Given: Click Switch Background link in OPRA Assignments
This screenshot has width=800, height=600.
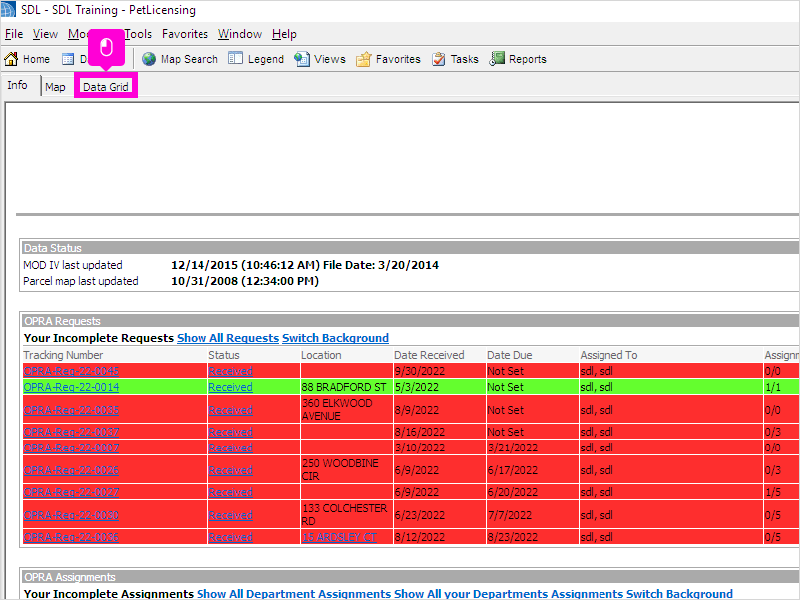Looking at the screenshot, I should (679, 594).
